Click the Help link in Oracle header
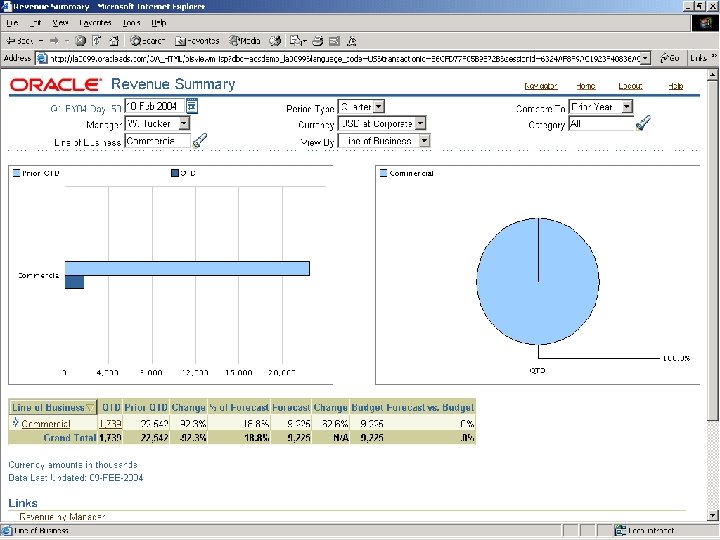Viewport: 720px width, 540px height. pos(675,86)
